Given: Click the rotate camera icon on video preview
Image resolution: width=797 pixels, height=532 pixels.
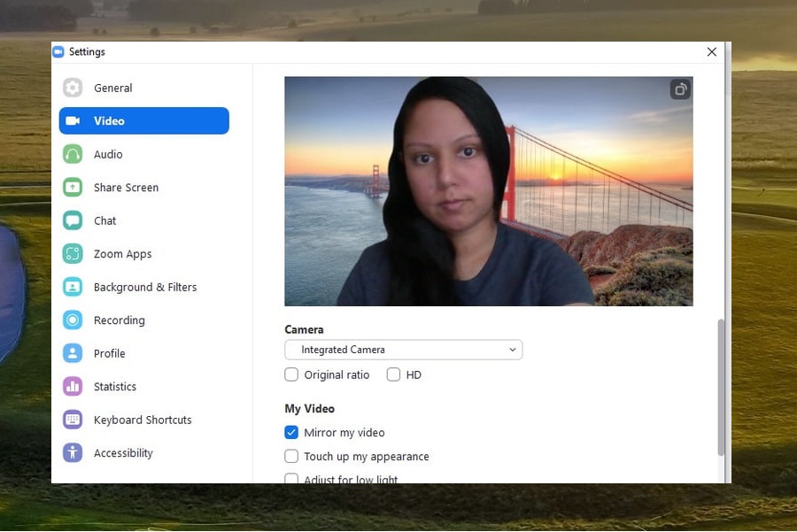Looking at the screenshot, I should pos(680,89).
